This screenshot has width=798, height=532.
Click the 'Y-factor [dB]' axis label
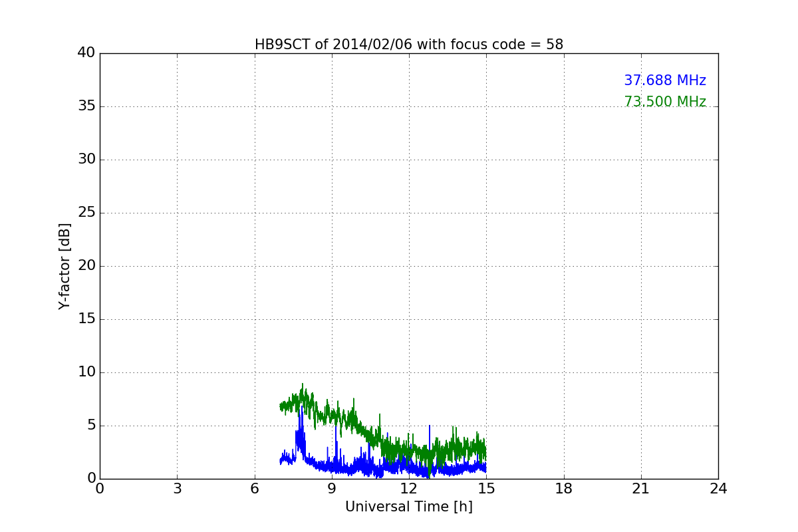tap(65, 266)
